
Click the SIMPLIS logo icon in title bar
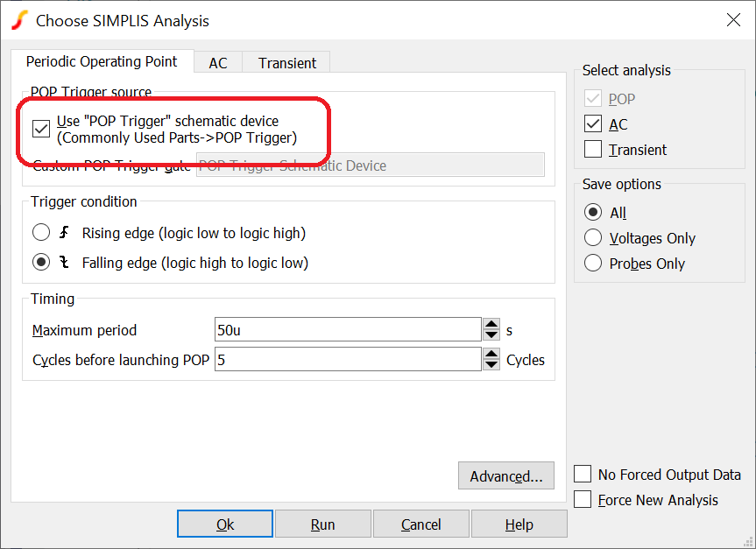tap(18, 20)
